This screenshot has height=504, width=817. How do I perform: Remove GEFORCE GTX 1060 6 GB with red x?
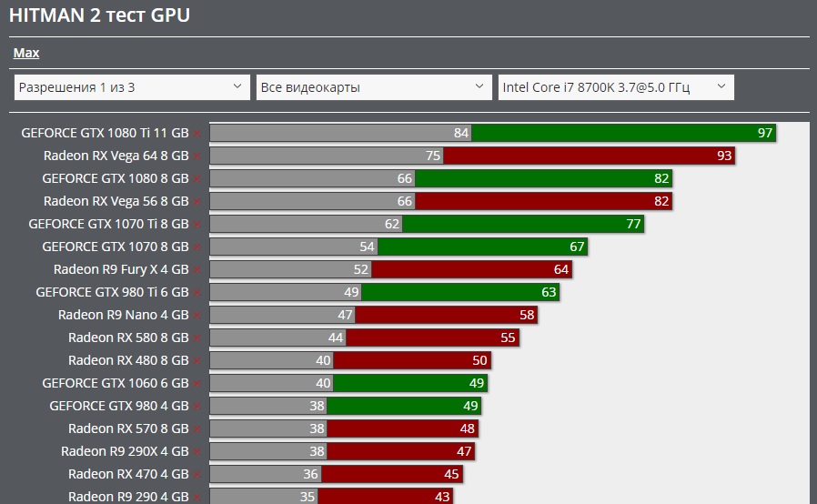197,384
